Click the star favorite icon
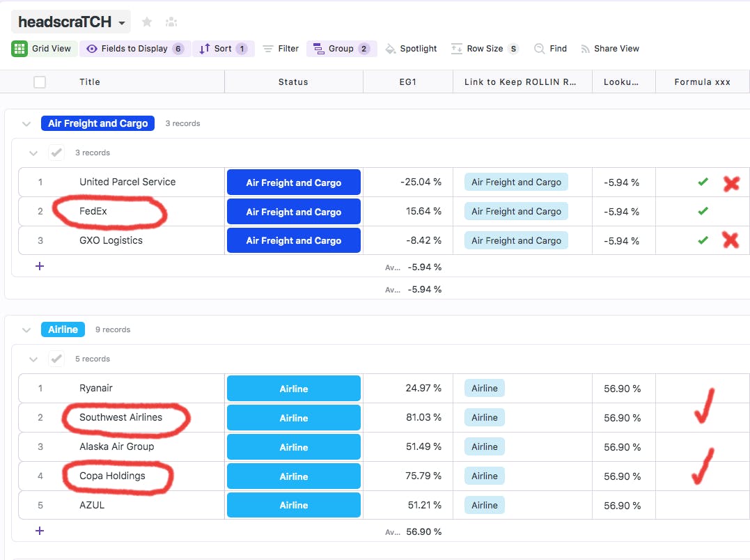Viewport: 750px width, 560px height. [x=147, y=22]
